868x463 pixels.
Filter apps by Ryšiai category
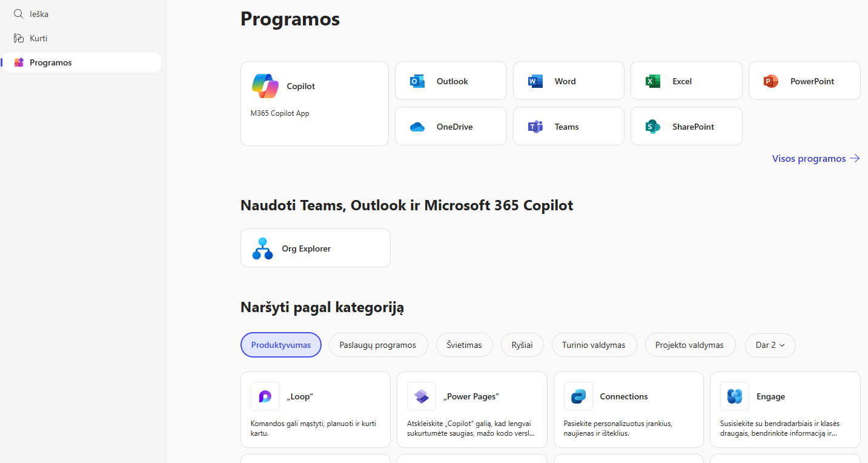522,345
